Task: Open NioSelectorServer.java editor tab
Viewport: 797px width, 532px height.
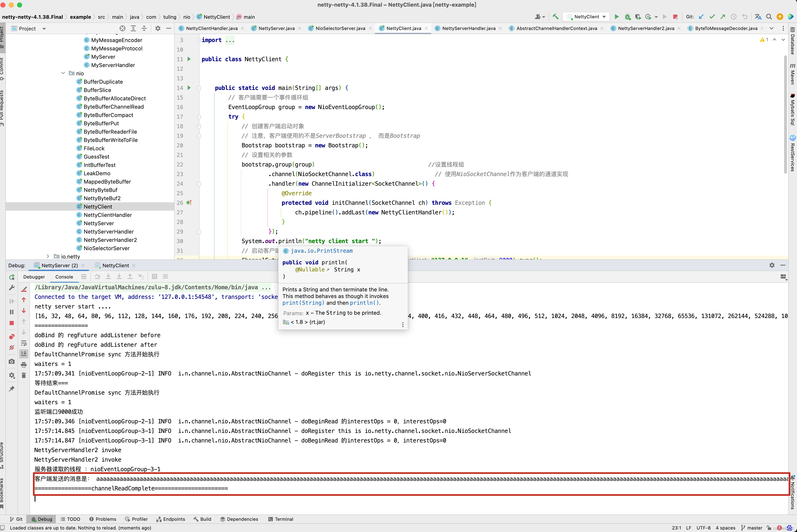Action: pyautogui.click(x=340, y=29)
